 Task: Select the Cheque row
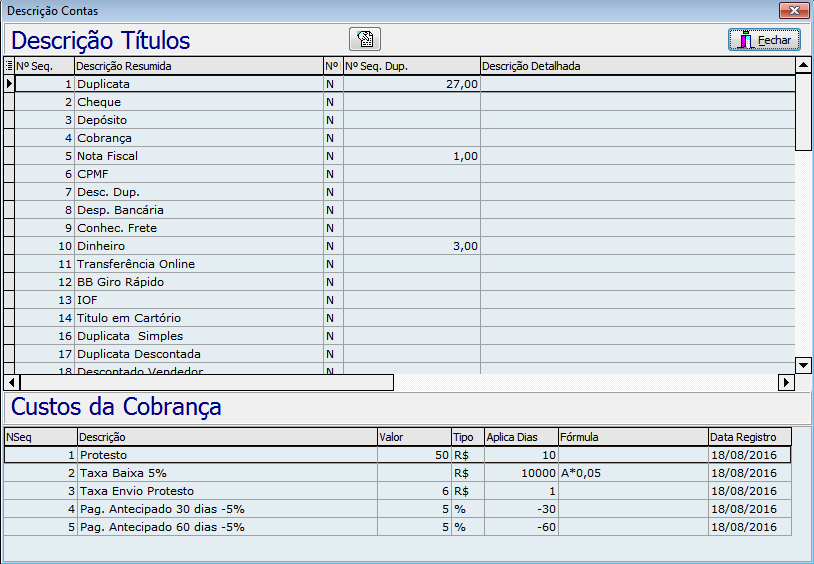pyautogui.click(x=405, y=102)
